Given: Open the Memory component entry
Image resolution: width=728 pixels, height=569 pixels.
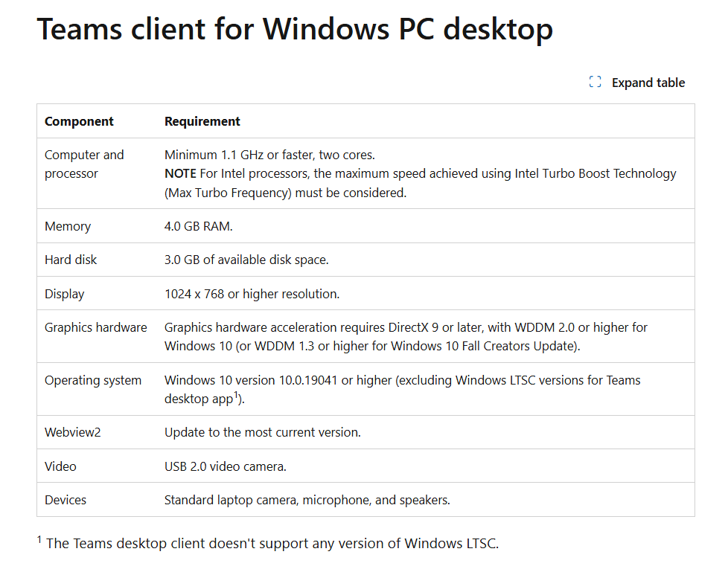Looking at the screenshot, I should coord(68,226).
